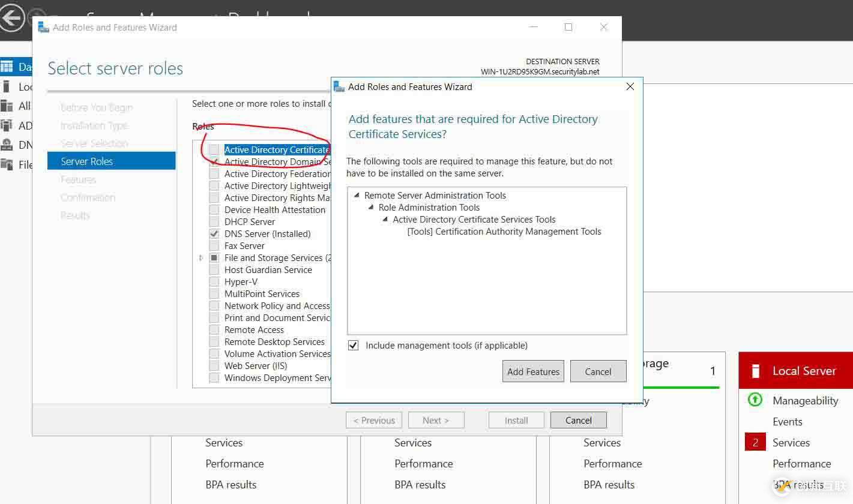Screen dimensions: 853x504
Task: Enable the Hyper-V role checkbox
Action: coord(214,282)
